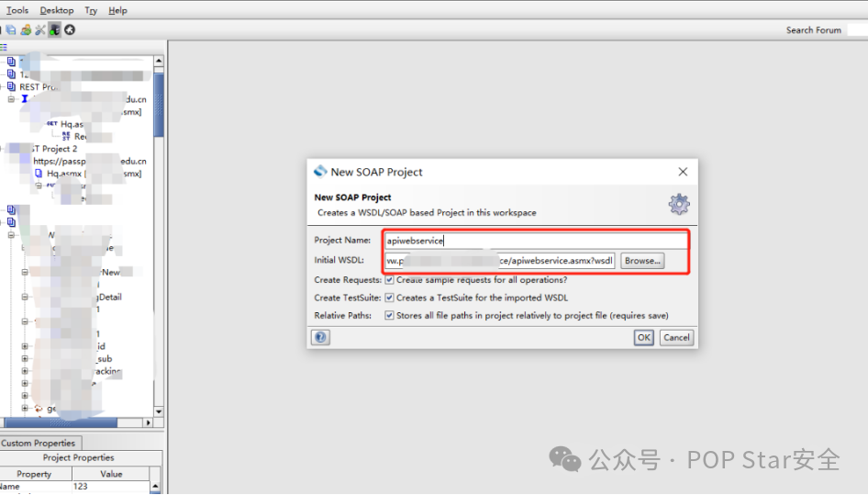Click the navigator horizontal scroll-right arrow
Screen dimensions: 868x495
(x=148, y=422)
